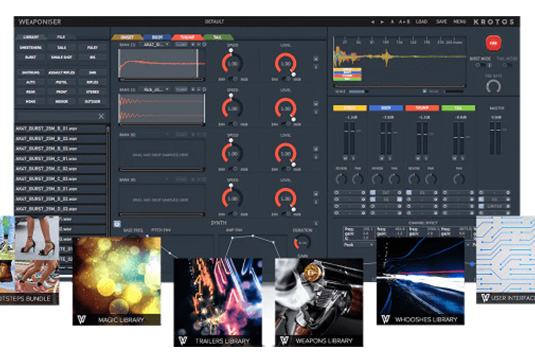535x363 pixels.
Task: Click the waveform SCALE slider
Action: (357, 91)
